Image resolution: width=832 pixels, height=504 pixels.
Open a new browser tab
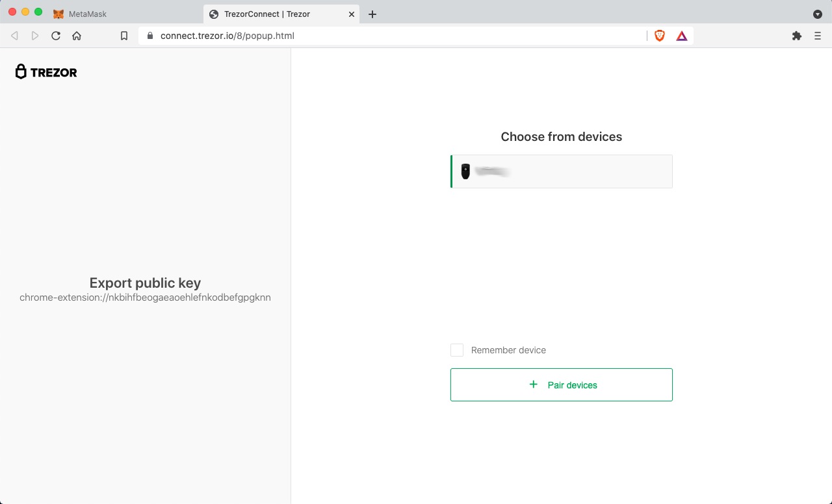(372, 14)
